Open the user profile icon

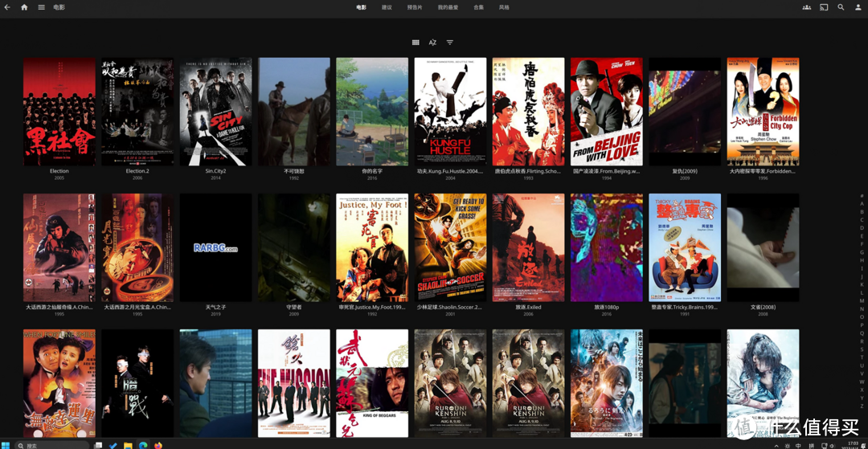point(858,7)
